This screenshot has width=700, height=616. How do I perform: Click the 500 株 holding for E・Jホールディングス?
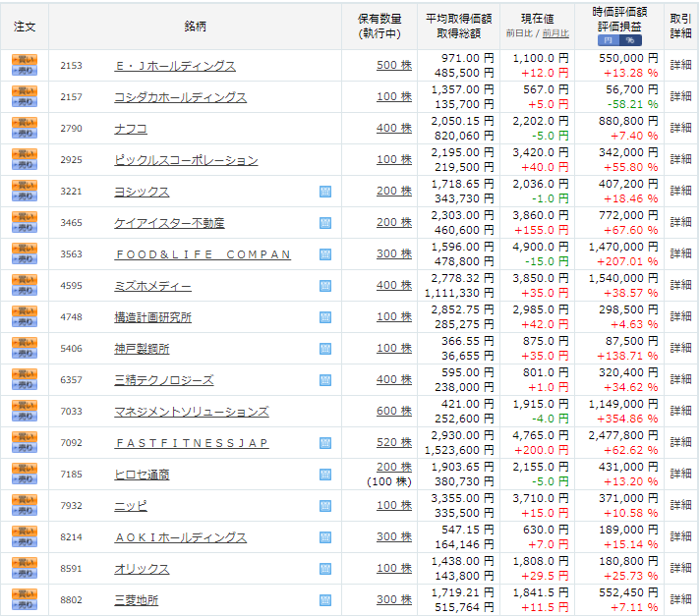394,65
